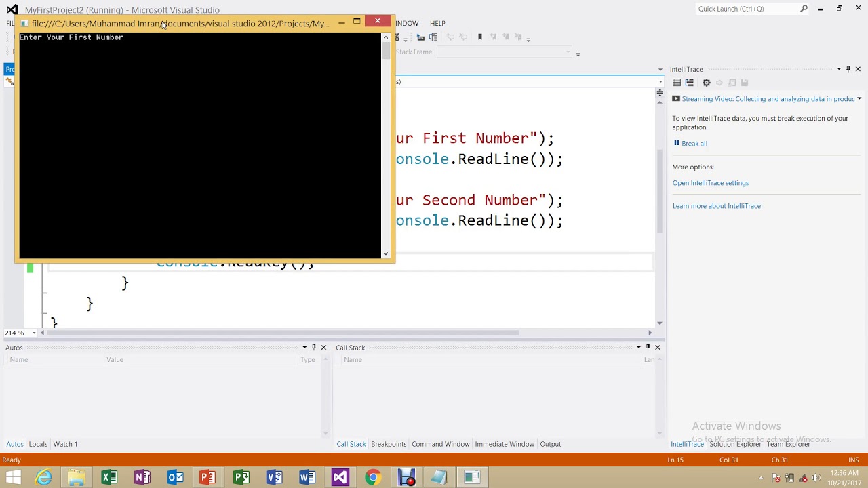Click the Quick Launch search magnifier icon
The width and height of the screenshot is (868, 488).
[x=804, y=9]
